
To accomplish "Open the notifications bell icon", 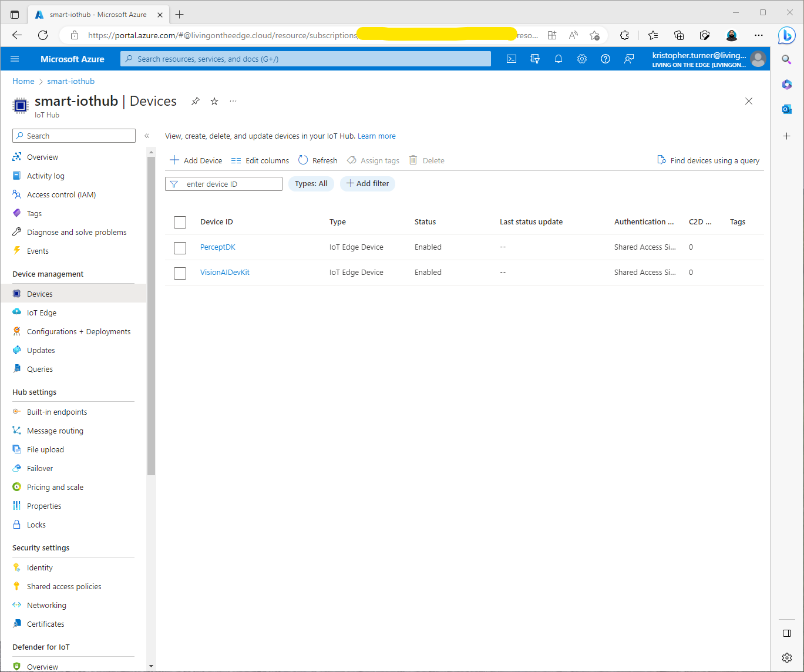I will tap(559, 59).
